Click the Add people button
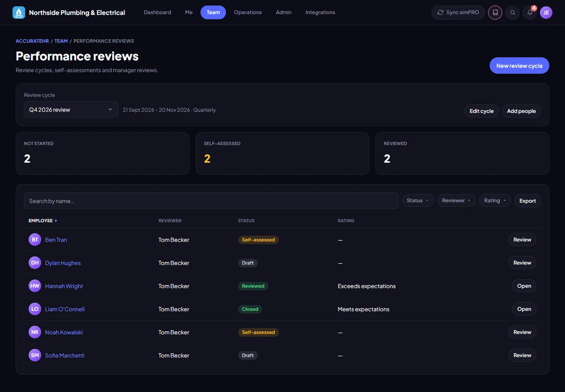565x392 pixels. [521, 111]
